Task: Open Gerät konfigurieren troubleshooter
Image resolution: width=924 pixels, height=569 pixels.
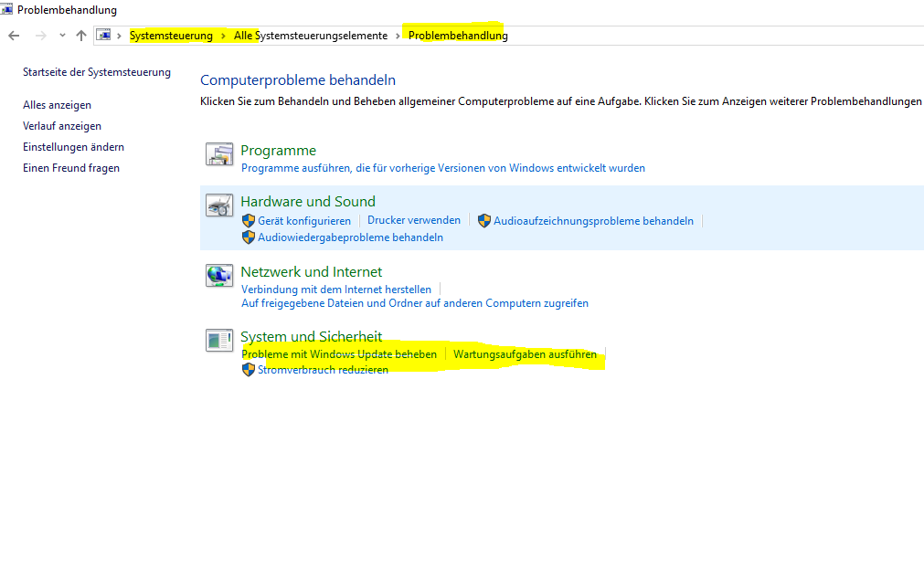Action: coord(304,221)
